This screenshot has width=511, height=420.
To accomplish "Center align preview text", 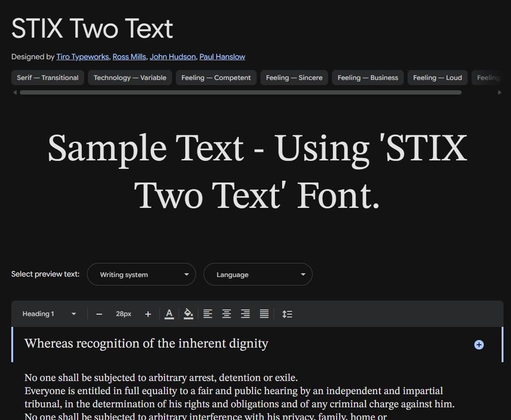I will pyautogui.click(x=227, y=314).
